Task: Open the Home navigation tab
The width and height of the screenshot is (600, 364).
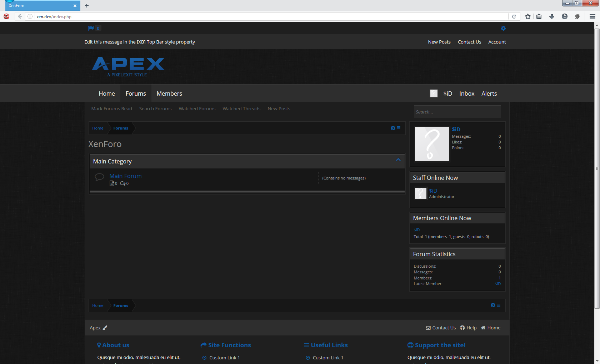Action: pos(107,93)
